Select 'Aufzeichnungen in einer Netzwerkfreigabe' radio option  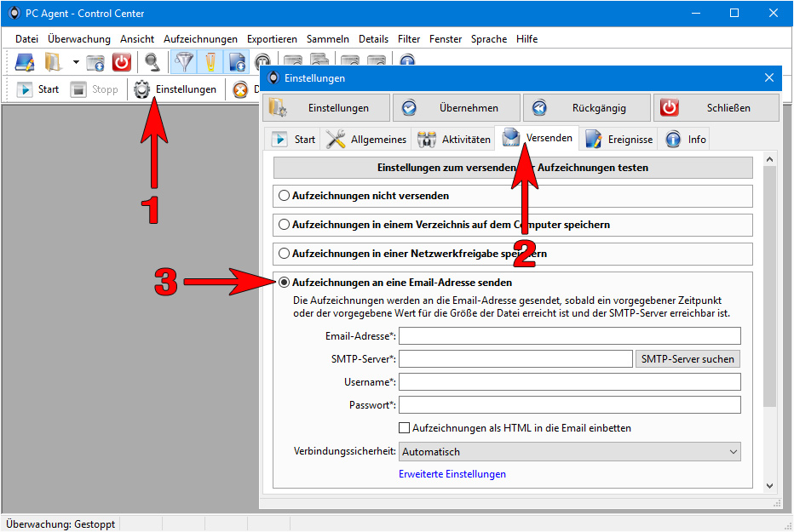pos(284,254)
